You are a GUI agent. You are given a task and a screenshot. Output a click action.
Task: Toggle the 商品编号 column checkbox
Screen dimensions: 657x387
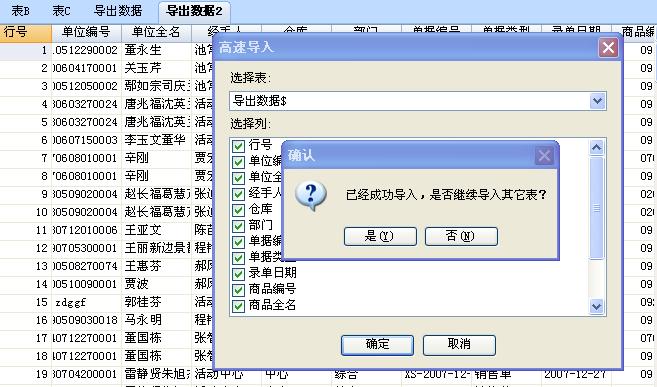[x=238, y=290]
